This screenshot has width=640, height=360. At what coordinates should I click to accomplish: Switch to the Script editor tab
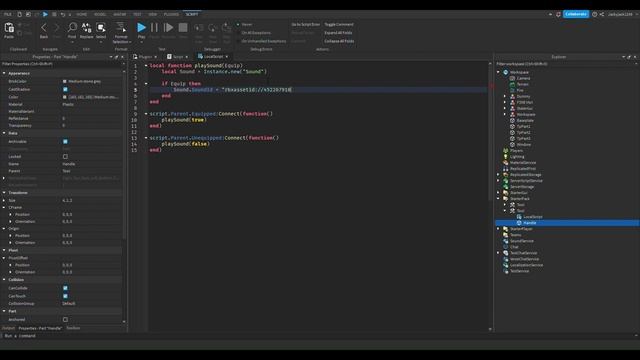click(x=178, y=57)
